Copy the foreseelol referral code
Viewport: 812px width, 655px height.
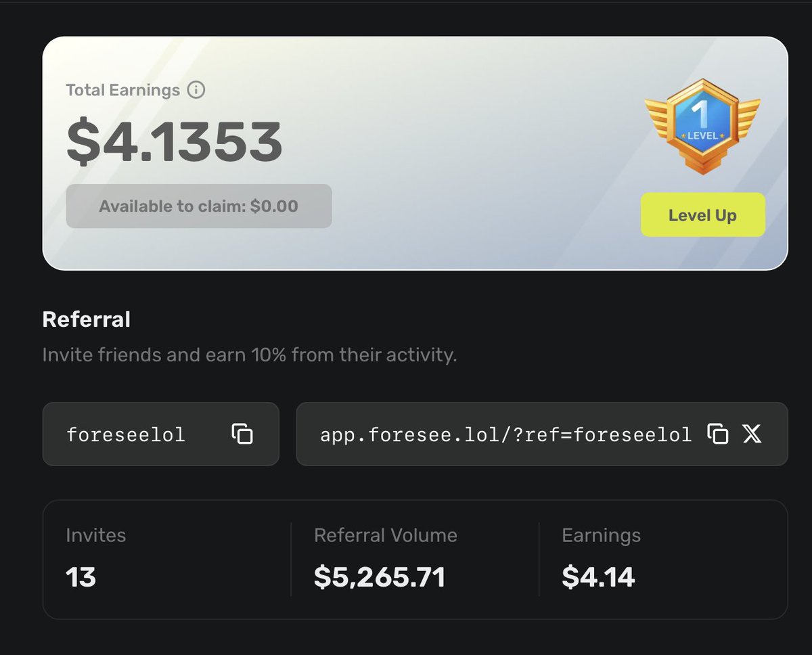point(242,434)
